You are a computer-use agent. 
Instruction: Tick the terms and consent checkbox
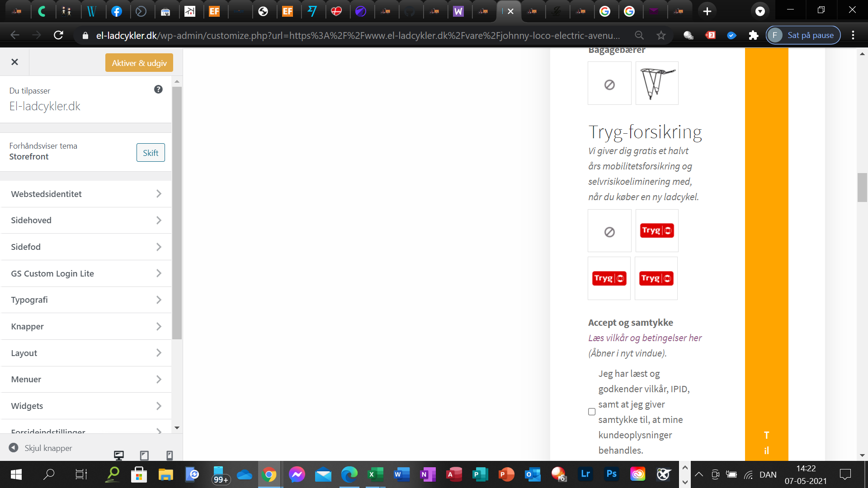592,412
